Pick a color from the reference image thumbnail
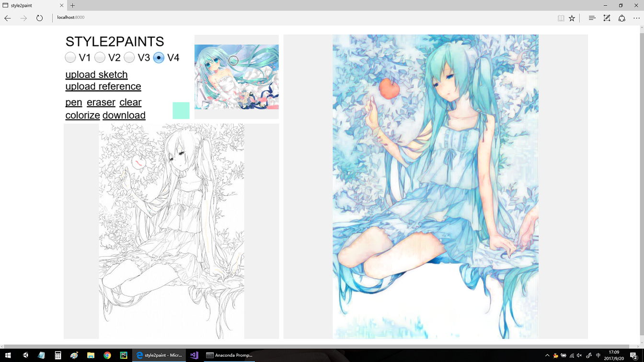Image resolution: width=644 pixels, height=362 pixels. pyautogui.click(x=237, y=77)
